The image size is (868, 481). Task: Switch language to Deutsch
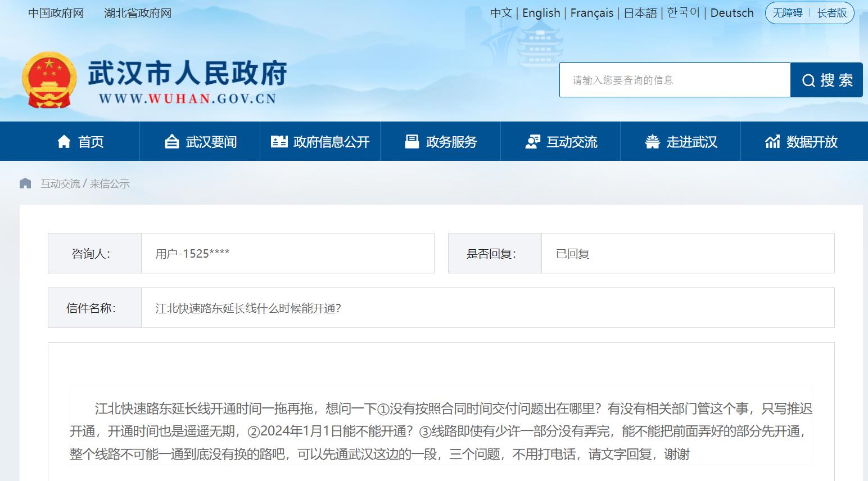pos(731,13)
